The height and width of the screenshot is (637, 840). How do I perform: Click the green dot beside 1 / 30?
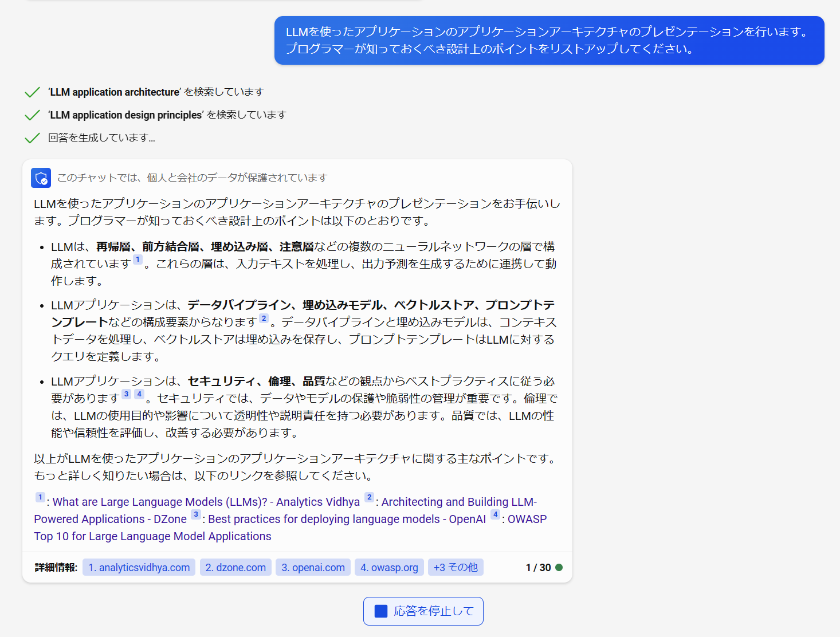click(559, 568)
